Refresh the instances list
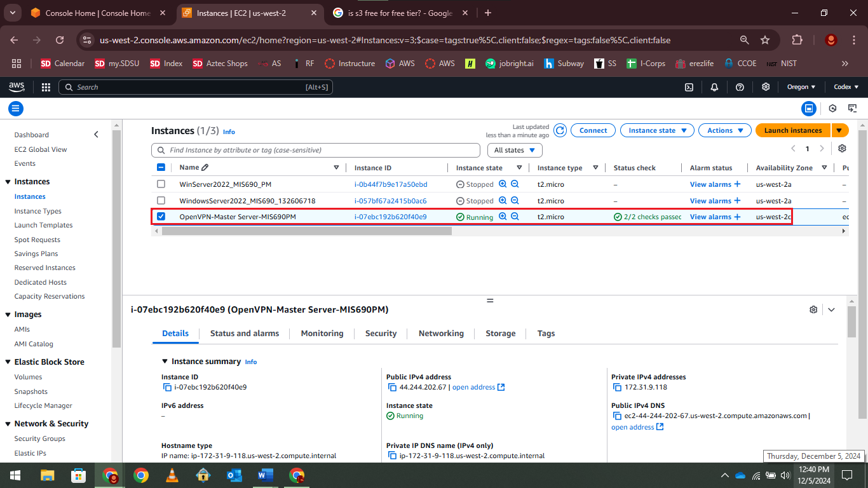 coord(560,130)
